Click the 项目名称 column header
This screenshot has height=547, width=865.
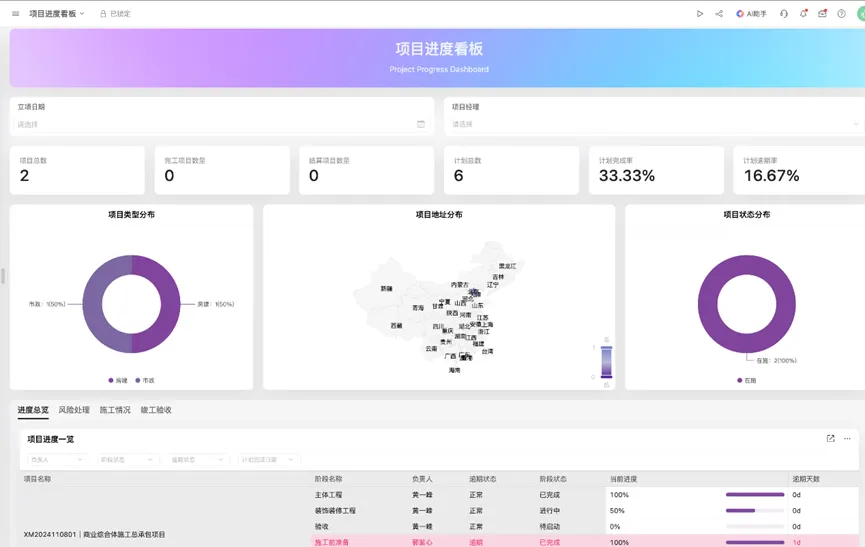coord(38,479)
